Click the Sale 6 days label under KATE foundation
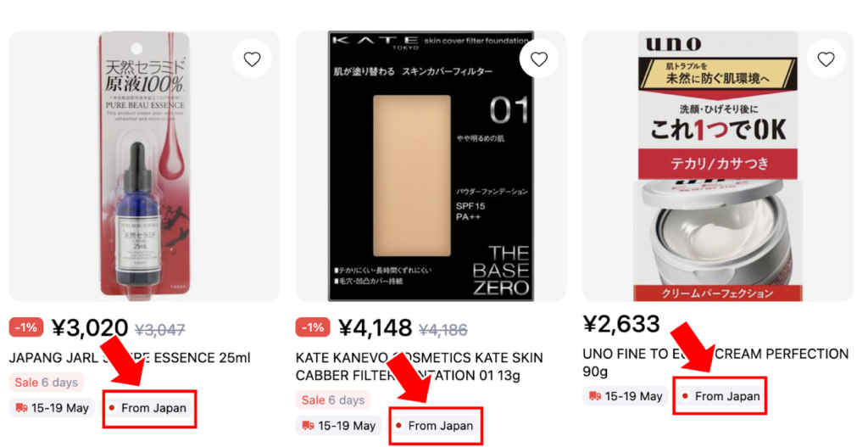 333,400
